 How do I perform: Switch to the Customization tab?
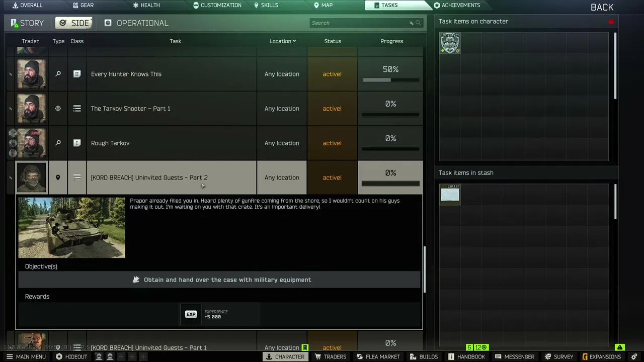pyautogui.click(x=217, y=5)
